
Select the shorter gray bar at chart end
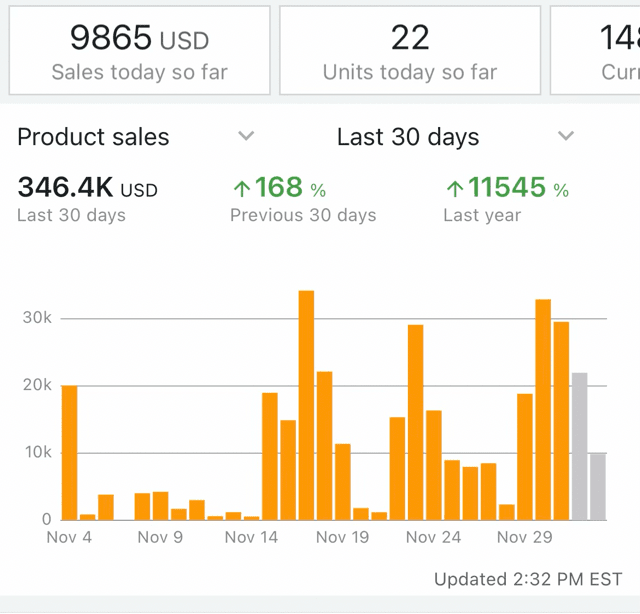pos(598,487)
